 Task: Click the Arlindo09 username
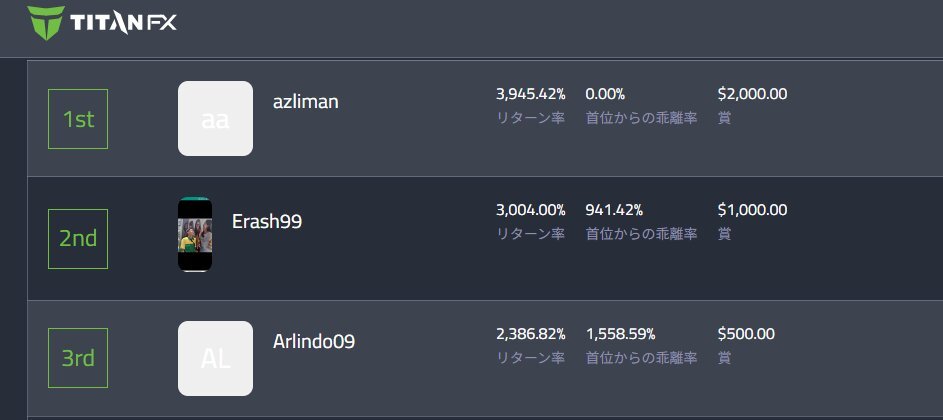click(x=314, y=342)
